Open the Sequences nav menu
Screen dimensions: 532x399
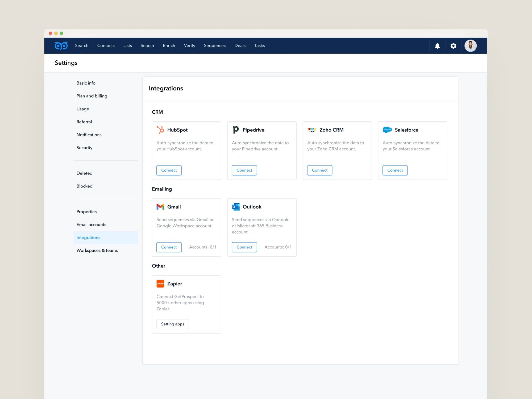[215, 46]
